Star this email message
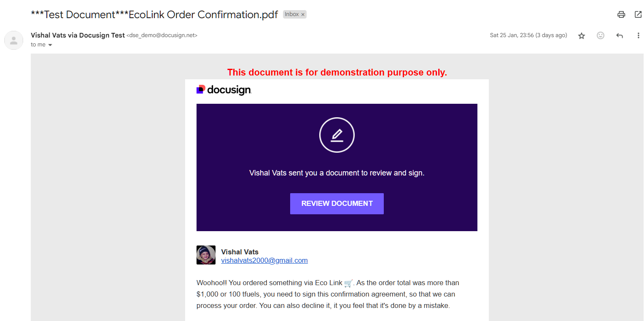644x321 pixels. point(582,36)
